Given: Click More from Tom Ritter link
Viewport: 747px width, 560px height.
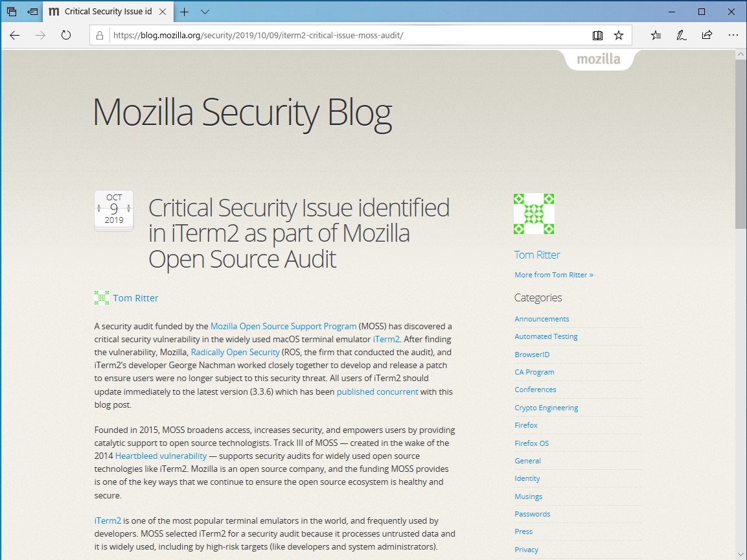Looking at the screenshot, I should (554, 274).
